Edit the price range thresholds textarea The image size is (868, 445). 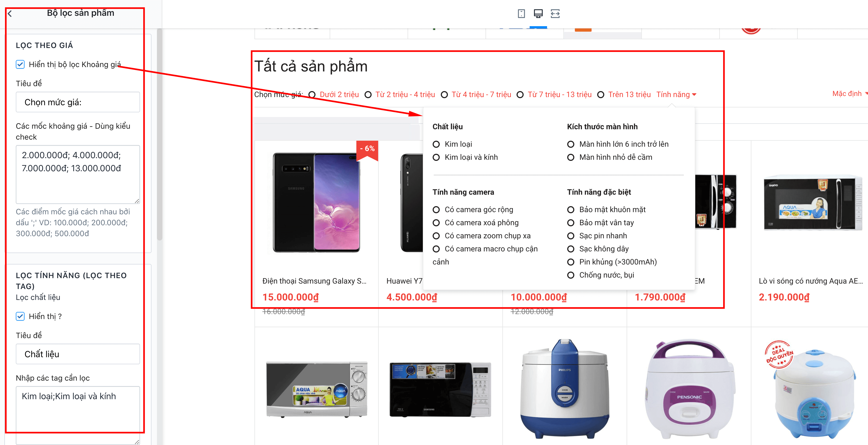coord(78,174)
